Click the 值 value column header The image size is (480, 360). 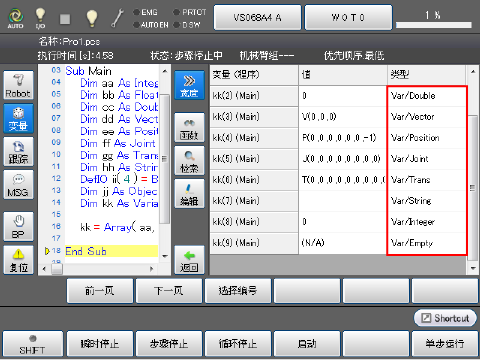click(343, 75)
